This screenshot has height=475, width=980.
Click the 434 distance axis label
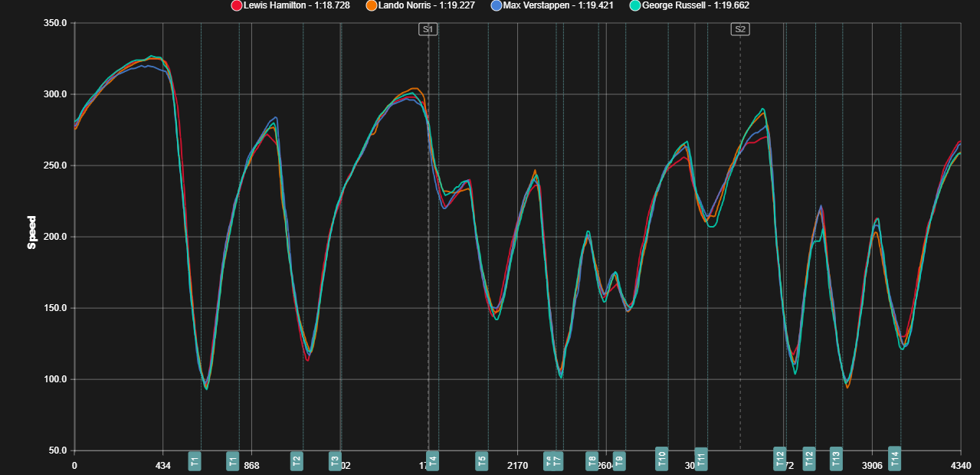click(x=163, y=465)
